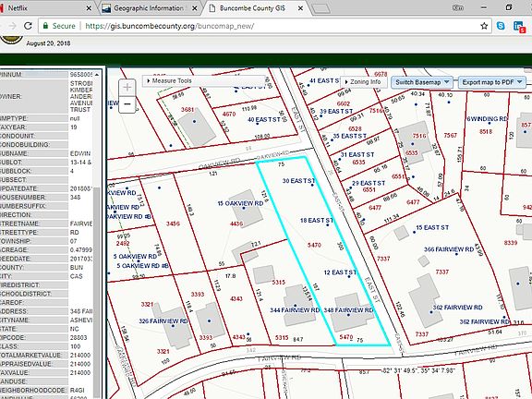
Task: Open the Export map to PDF dropdown
Action: [492, 82]
